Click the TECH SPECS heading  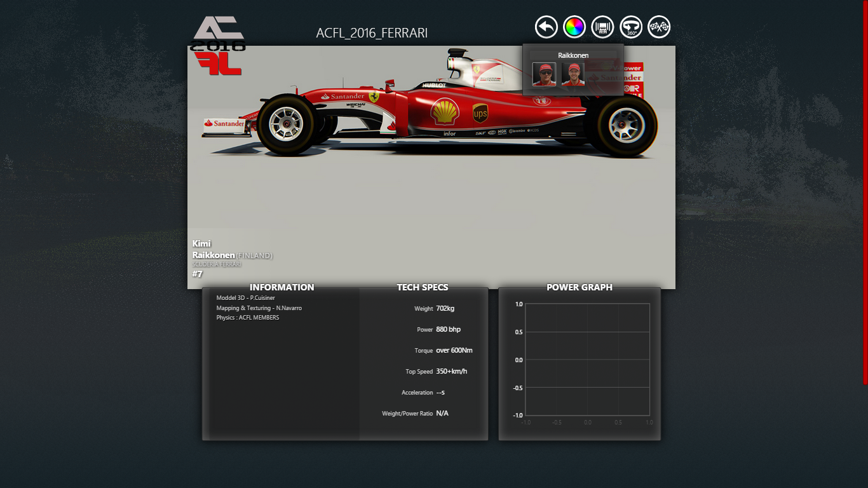[423, 287]
